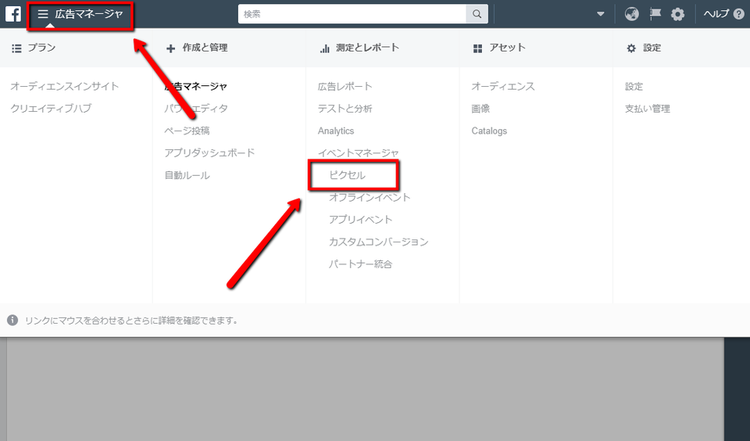Open パワーエディタ
750x441 pixels.
click(x=196, y=109)
